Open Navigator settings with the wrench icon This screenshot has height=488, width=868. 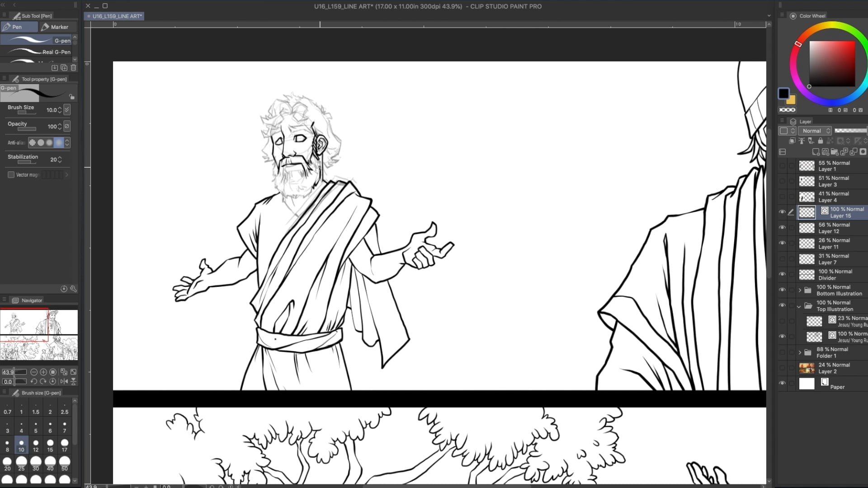tap(73, 288)
